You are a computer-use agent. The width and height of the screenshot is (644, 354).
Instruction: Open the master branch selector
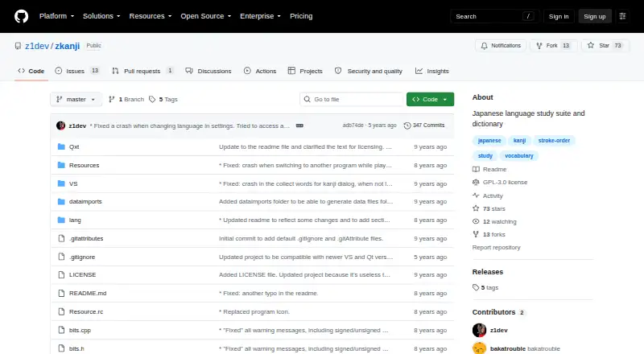(x=76, y=100)
